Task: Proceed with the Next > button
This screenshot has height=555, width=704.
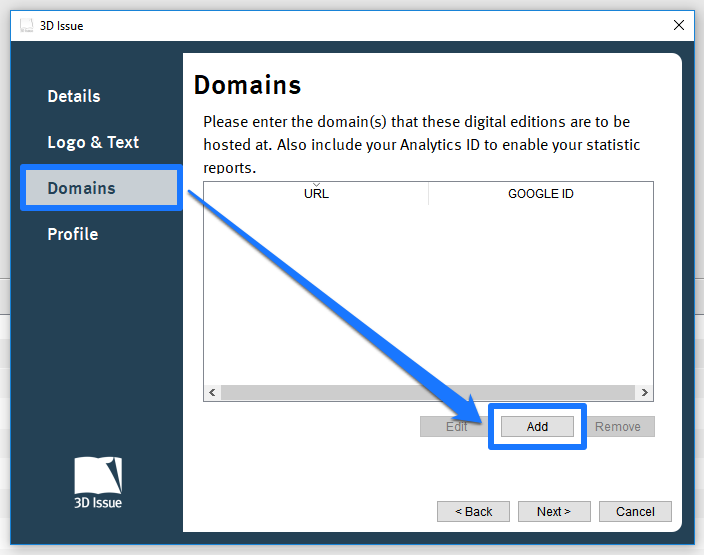Action: click(553, 511)
